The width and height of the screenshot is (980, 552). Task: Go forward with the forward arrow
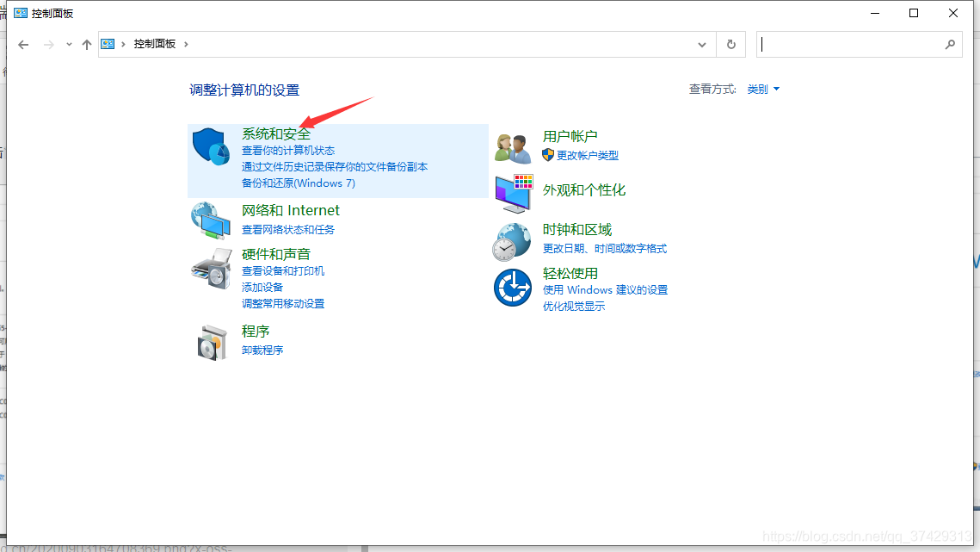[x=48, y=45]
